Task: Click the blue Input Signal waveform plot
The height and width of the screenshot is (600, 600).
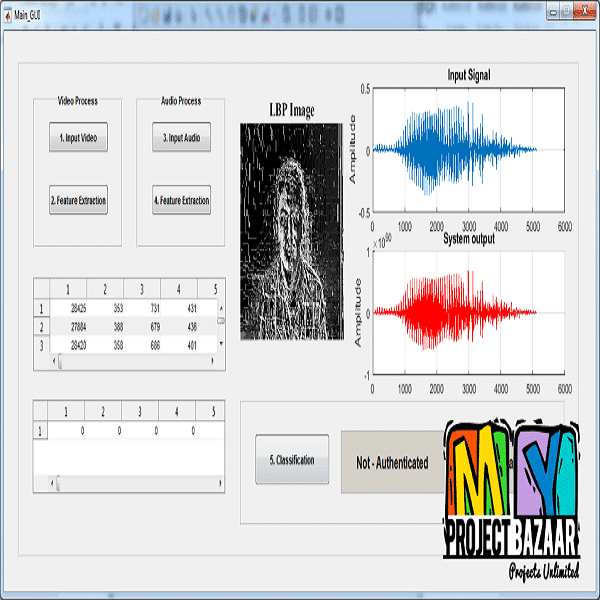Action: [x=465, y=150]
